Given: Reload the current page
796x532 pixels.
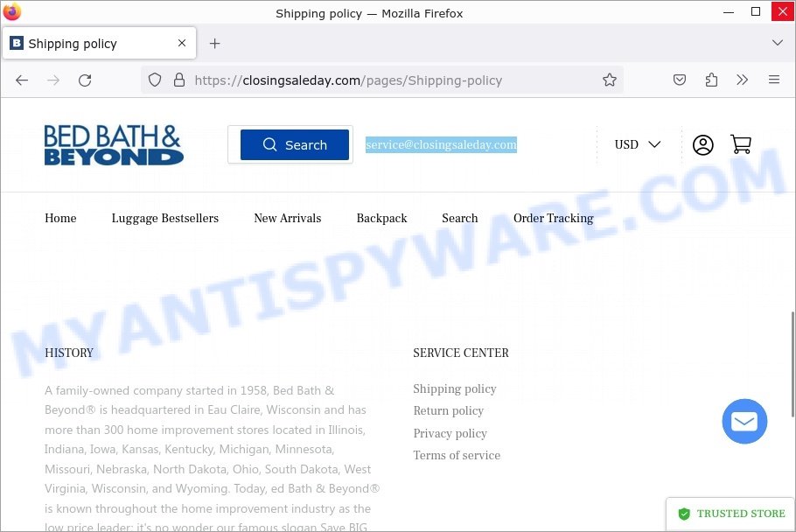Looking at the screenshot, I should pyautogui.click(x=85, y=80).
